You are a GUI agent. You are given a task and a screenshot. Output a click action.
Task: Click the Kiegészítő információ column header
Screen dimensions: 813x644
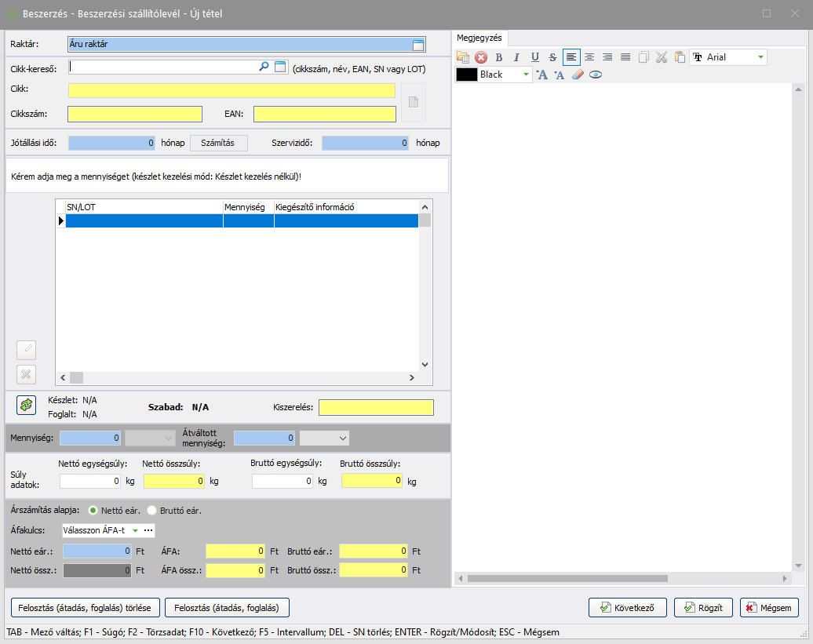346,207
